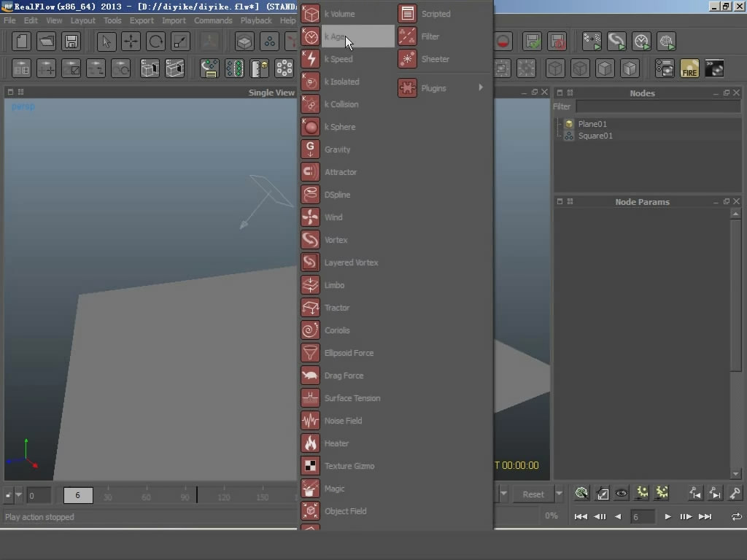Viewport: 747px width, 560px height.
Task: Open the dropdown arrow left of Reset
Action: pyautogui.click(x=503, y=494)
